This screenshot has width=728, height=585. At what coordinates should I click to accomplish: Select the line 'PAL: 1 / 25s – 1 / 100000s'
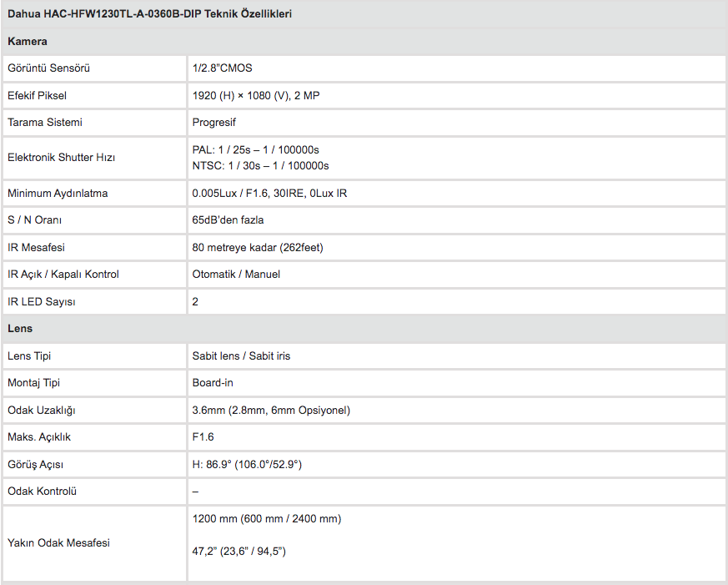click(256, 150)
